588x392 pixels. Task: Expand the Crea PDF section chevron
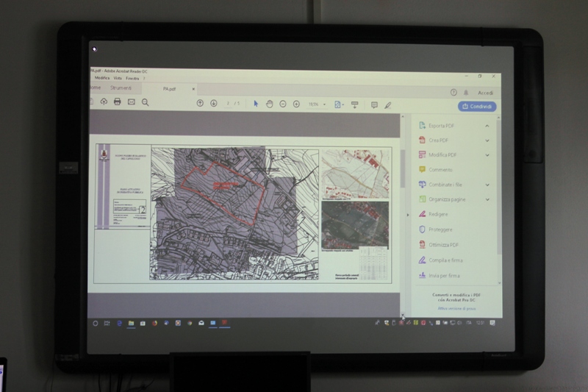click(487, 140)
